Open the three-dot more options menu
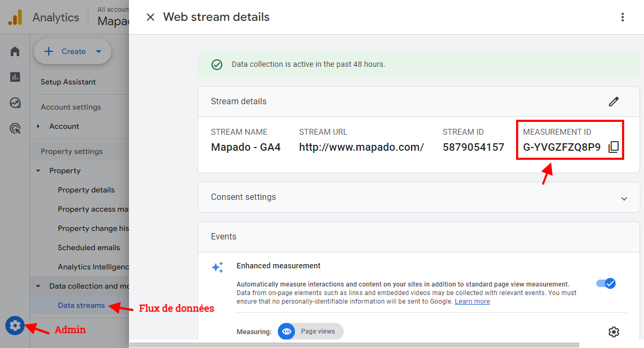This screenshot has height=348, width=644. 622,17
